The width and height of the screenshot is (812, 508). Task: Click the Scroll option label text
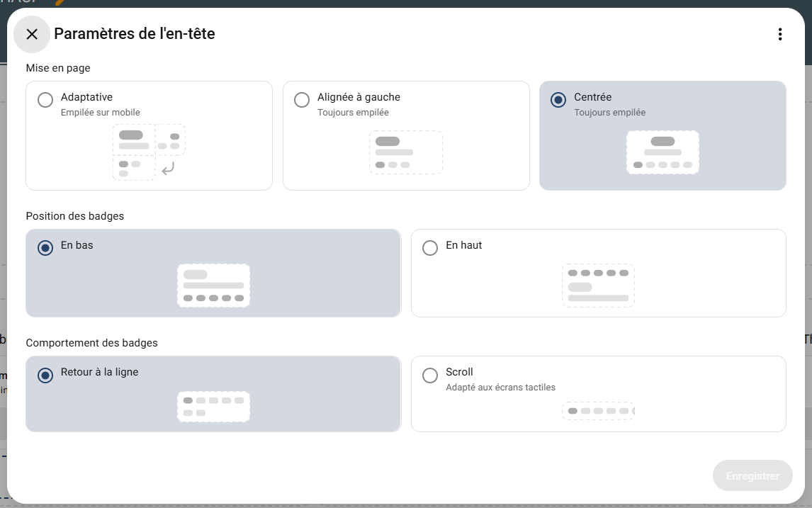(459, 372)
